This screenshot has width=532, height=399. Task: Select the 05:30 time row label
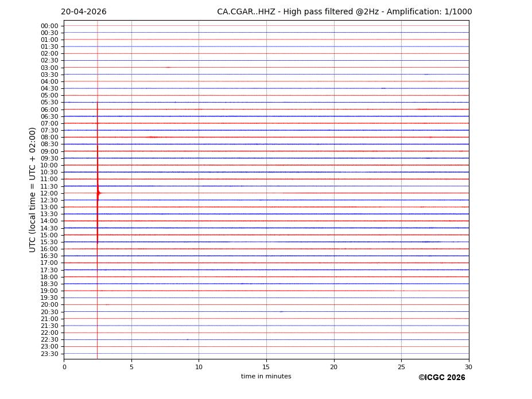tap(49, 103)
